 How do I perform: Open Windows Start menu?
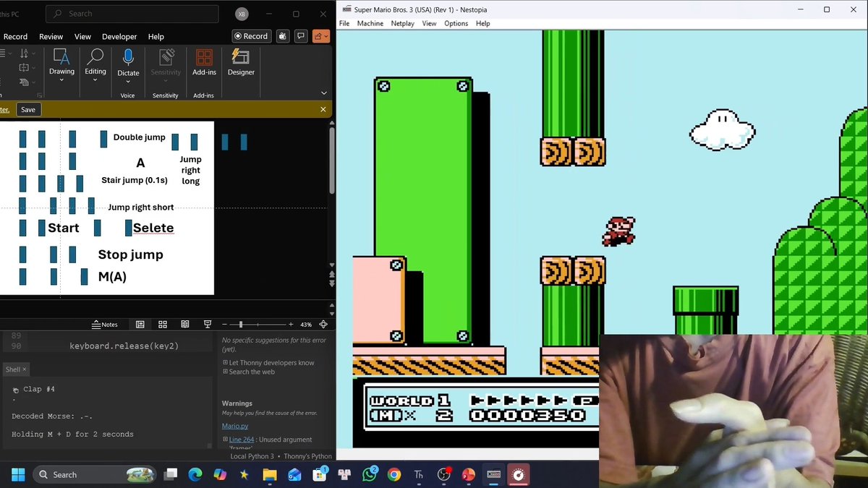[18, 474]
